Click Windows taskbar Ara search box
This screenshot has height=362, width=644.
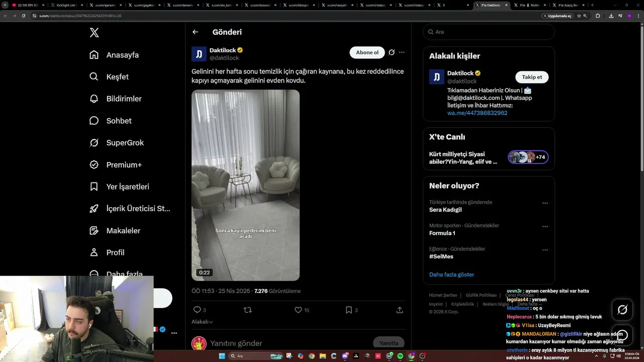pos(257,356)
